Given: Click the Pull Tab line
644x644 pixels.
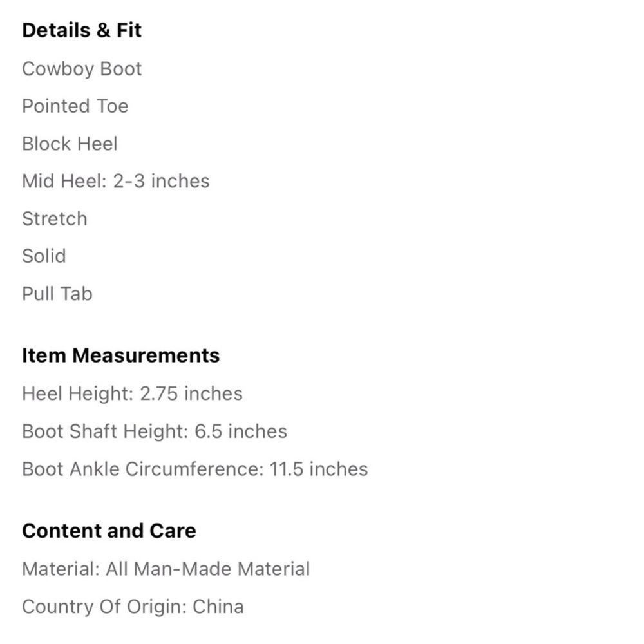Looking at the screenshot, I should point(57,294).
